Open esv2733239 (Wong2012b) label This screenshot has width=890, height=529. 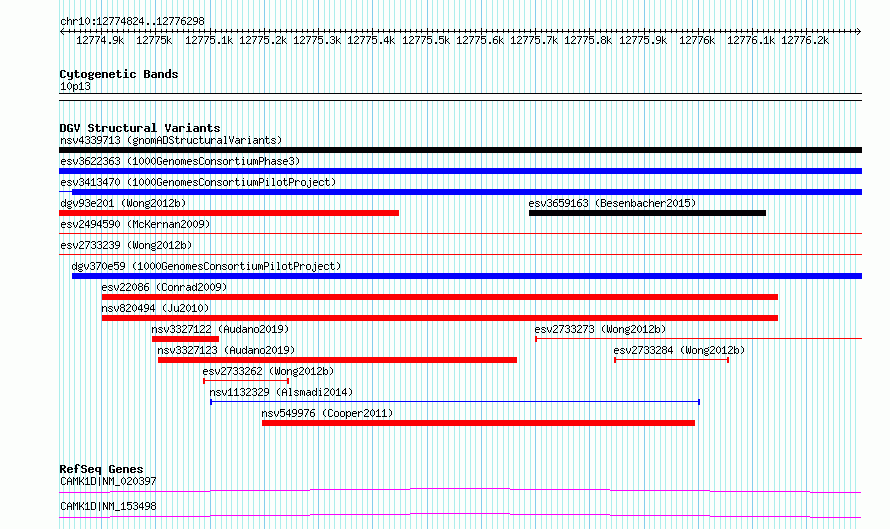click(126, 245)
